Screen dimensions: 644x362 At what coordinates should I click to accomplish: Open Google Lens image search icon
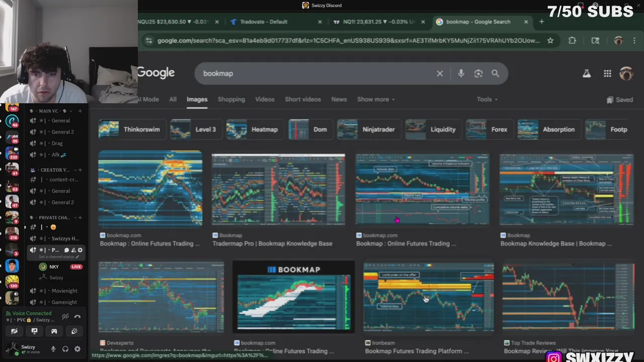pos(478,73)
